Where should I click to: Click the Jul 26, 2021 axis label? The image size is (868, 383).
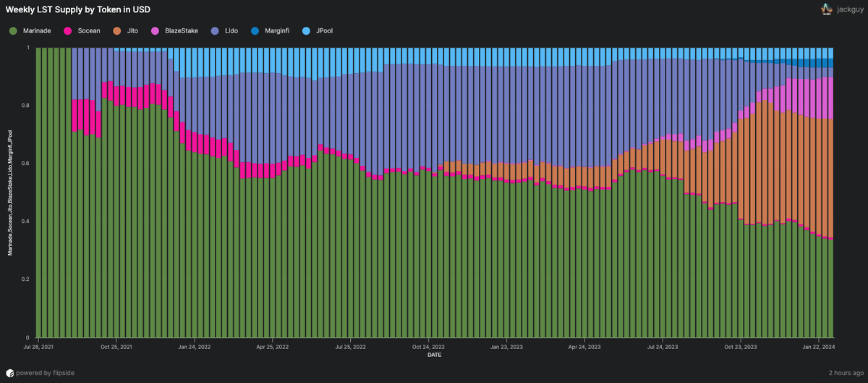pyautogui.click(x=37, y=347)
